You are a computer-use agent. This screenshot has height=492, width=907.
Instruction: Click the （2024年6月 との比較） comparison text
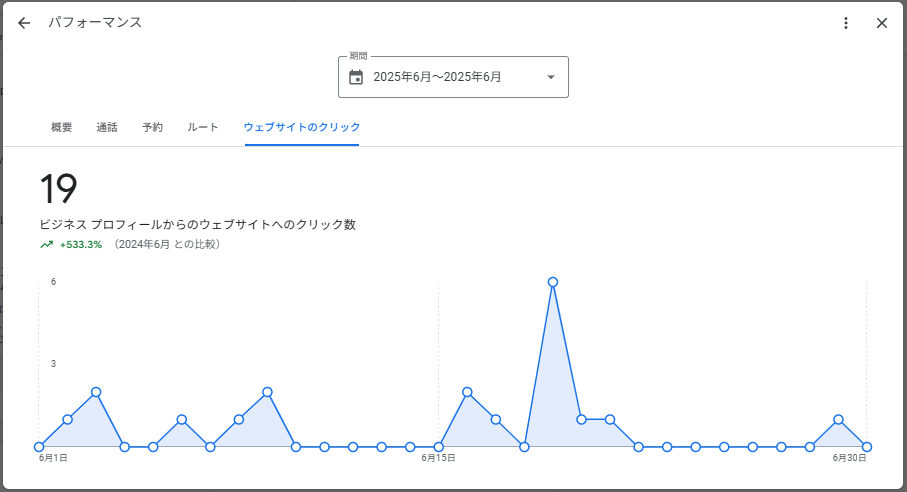(166, 244)
